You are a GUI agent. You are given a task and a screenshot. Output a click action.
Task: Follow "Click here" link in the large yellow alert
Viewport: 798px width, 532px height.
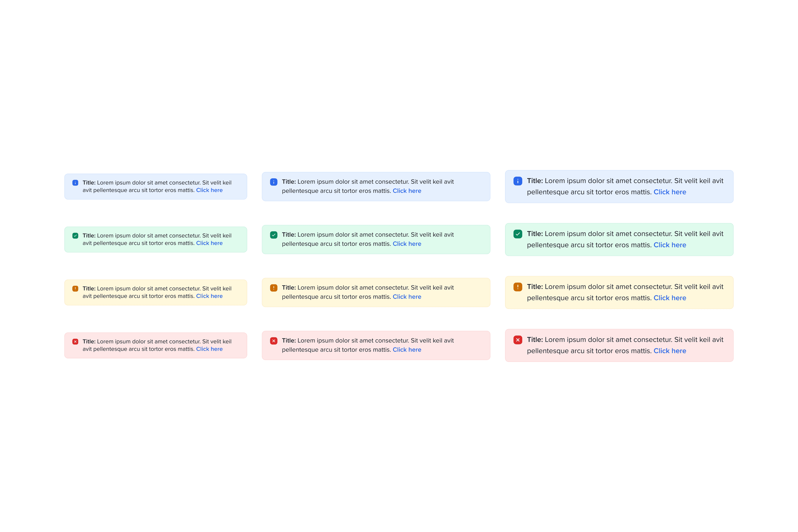pos(670,298)
